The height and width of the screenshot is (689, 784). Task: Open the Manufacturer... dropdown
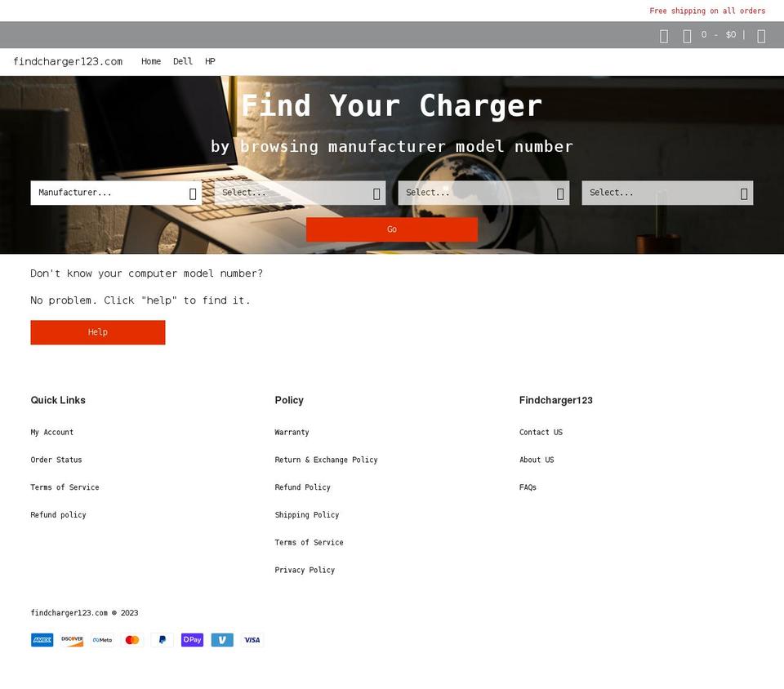[x=116, y=193]
